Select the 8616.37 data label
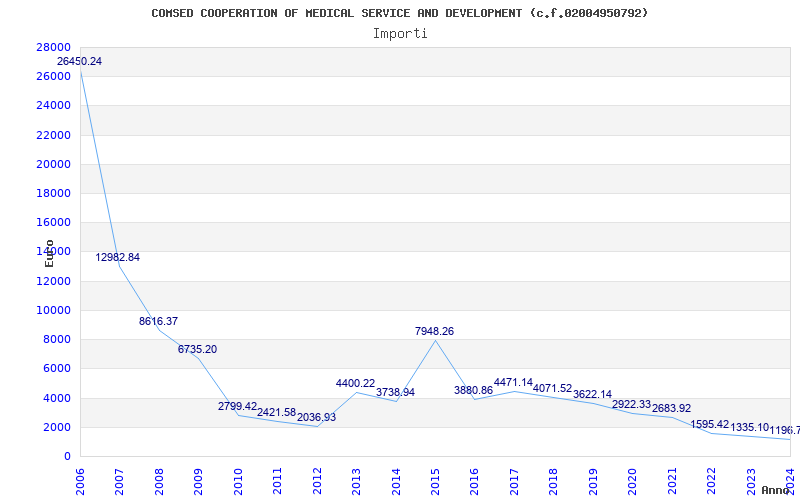 (159, 321)
